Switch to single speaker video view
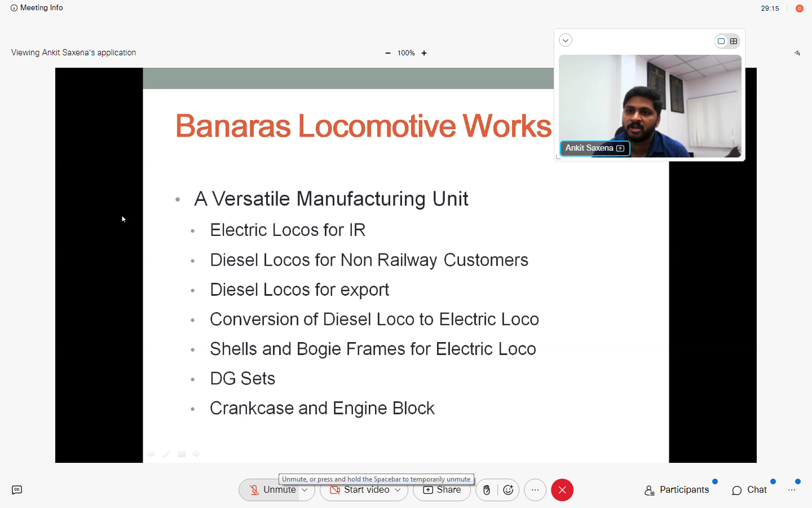Screen dimensions: 812x508 [x=721, y=41]
